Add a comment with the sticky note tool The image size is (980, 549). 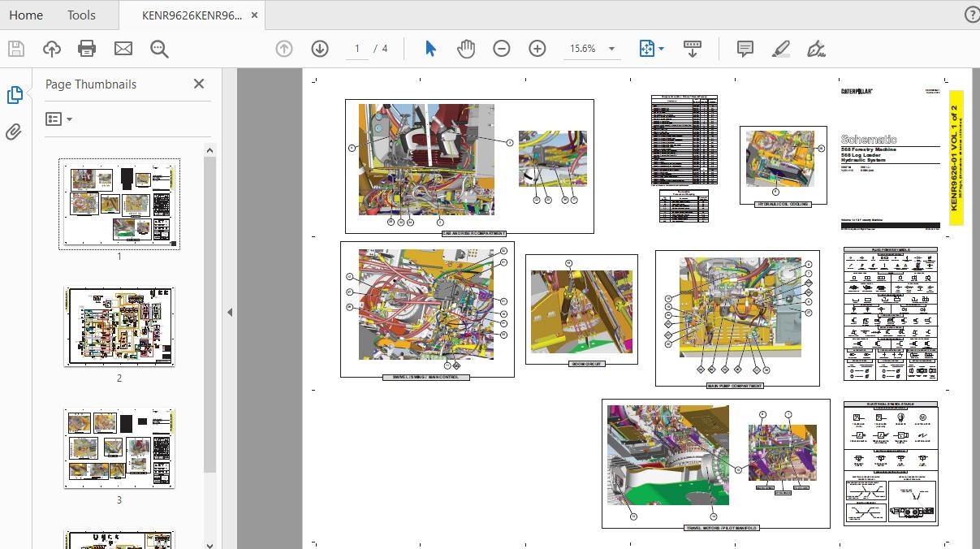[x=745, y=49]
